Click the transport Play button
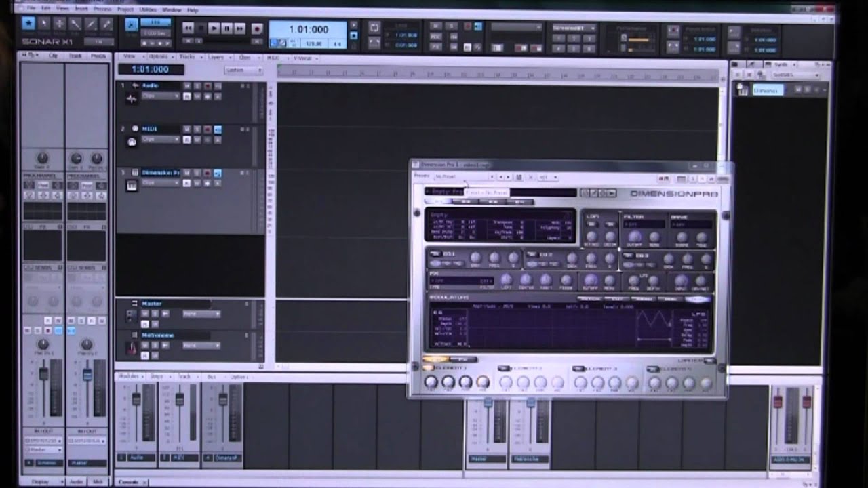 click(214, 28)
